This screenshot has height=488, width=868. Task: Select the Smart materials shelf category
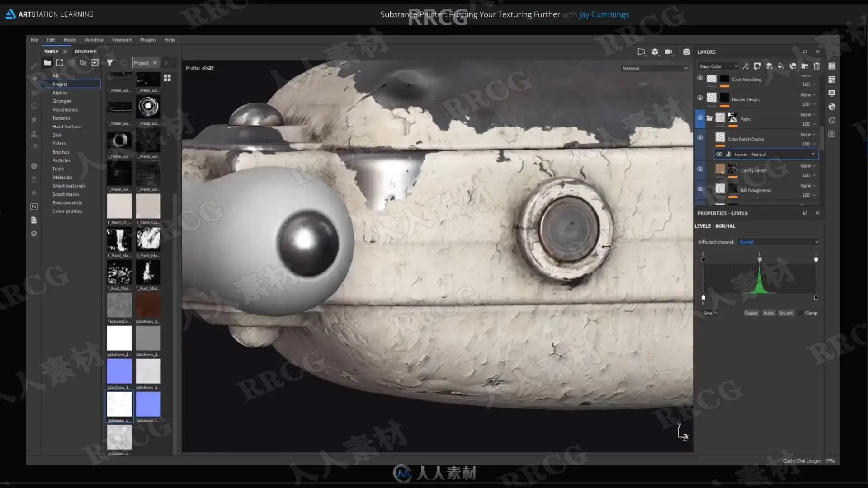pos(69,186)
